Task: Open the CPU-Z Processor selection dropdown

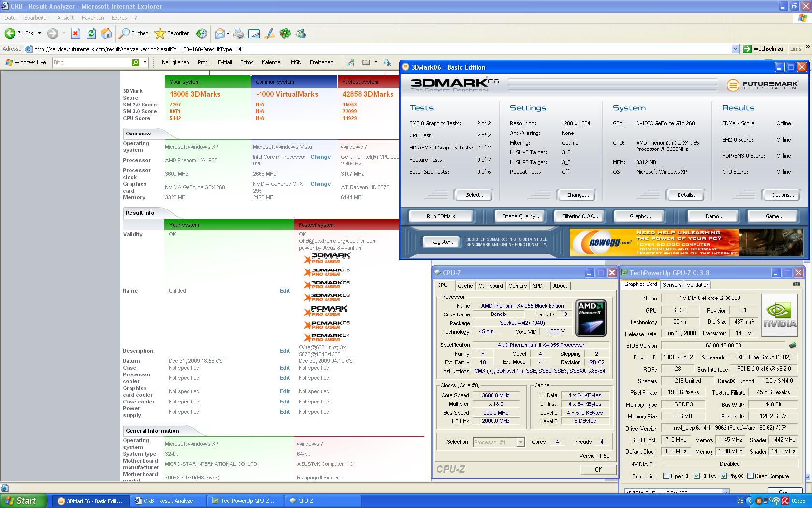Action: (520, 442)
